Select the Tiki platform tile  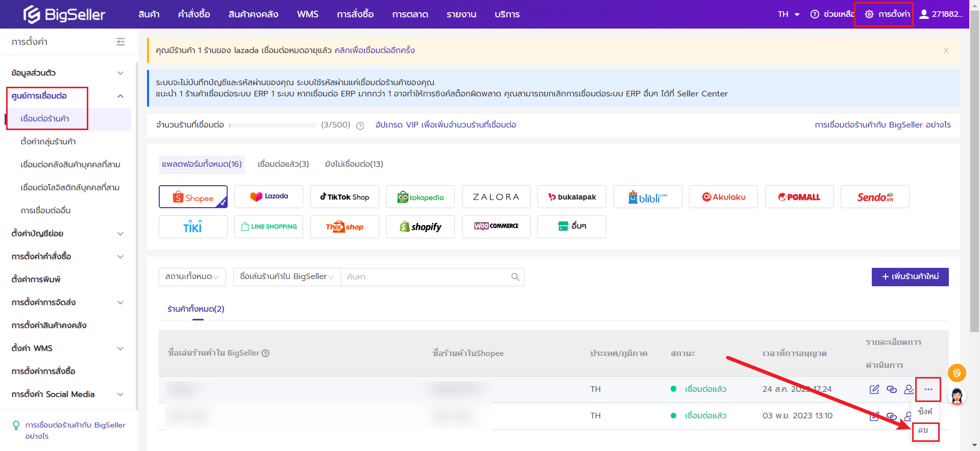193,227
